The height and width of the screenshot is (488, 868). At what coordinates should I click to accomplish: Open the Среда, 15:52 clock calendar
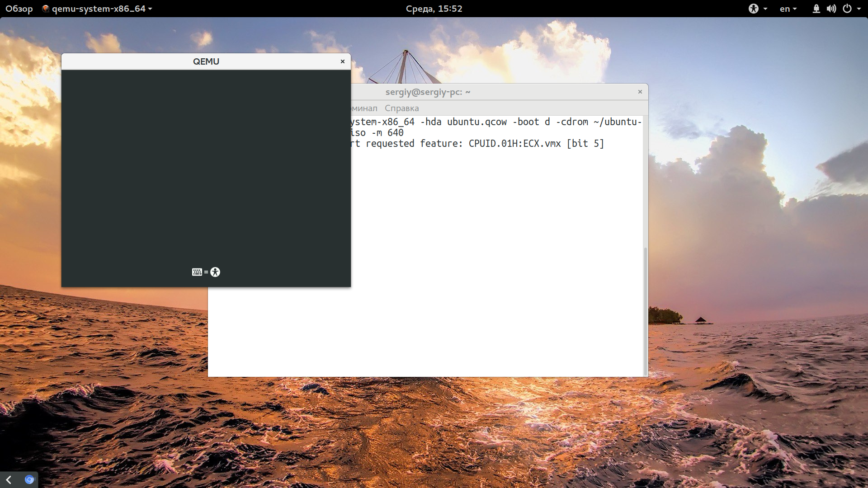tap(434, 9)
